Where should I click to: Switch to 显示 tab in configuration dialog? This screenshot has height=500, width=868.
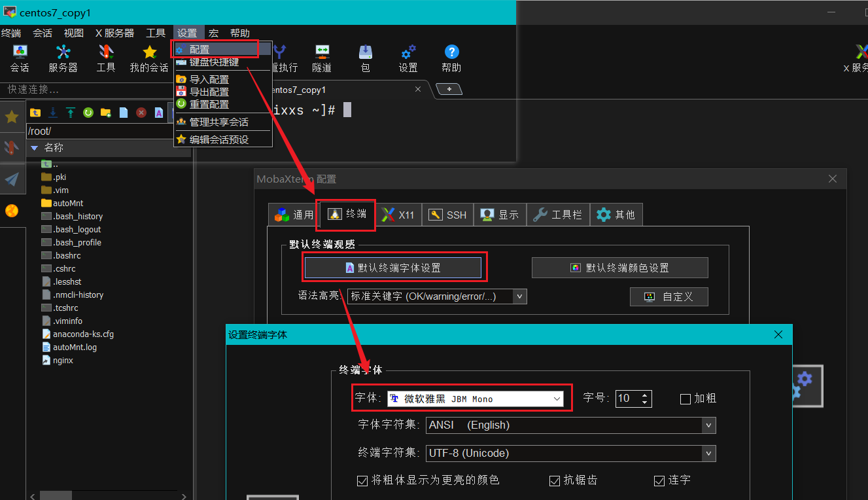coord(499,215)
